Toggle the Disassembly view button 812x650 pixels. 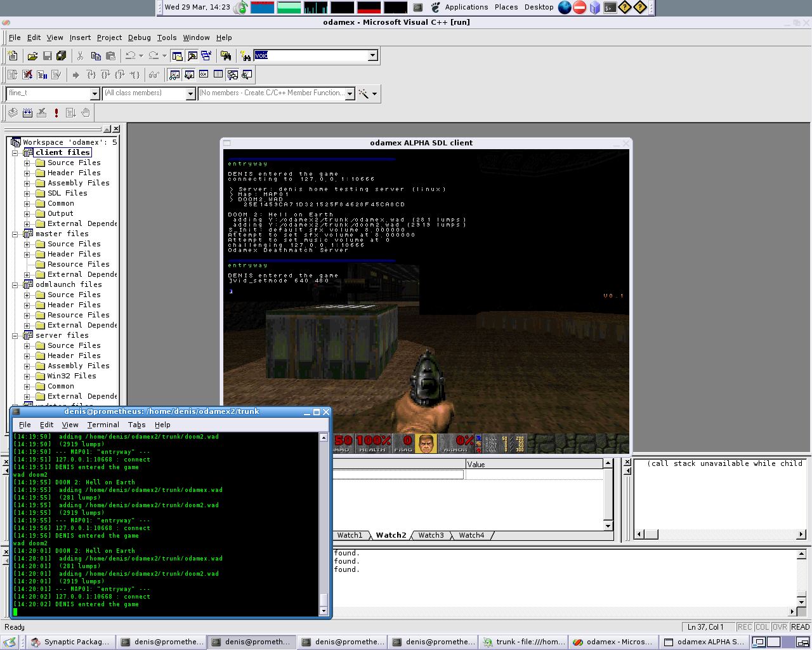[247, 75]
